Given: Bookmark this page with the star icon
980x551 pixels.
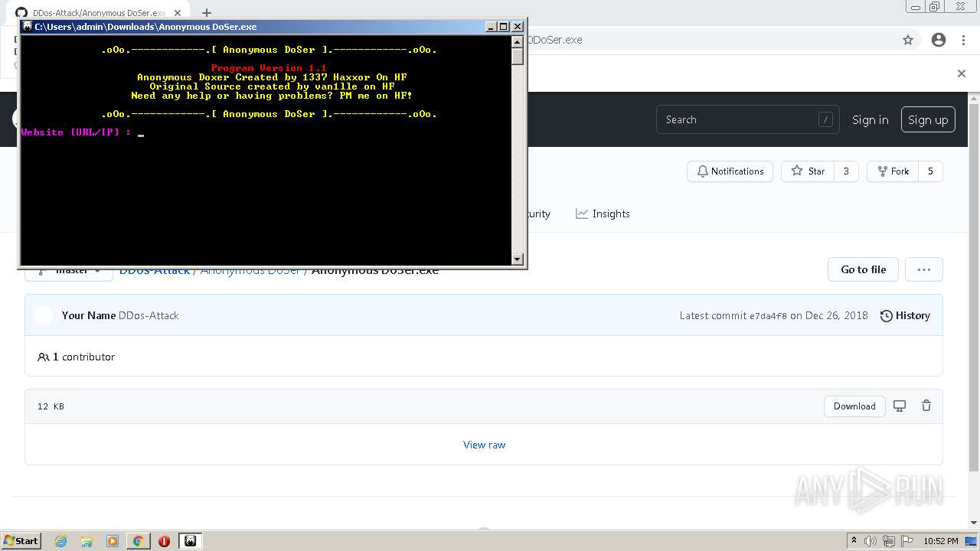Looking at the screenshot, I should pos(908,40).
